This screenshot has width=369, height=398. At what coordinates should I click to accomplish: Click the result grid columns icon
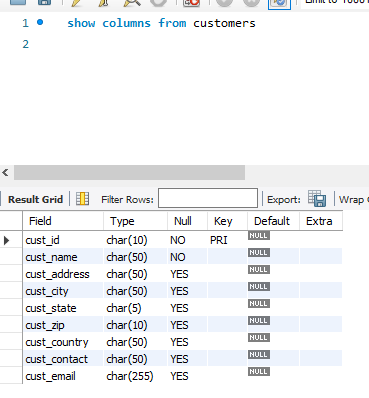click(x=82, y=199)
